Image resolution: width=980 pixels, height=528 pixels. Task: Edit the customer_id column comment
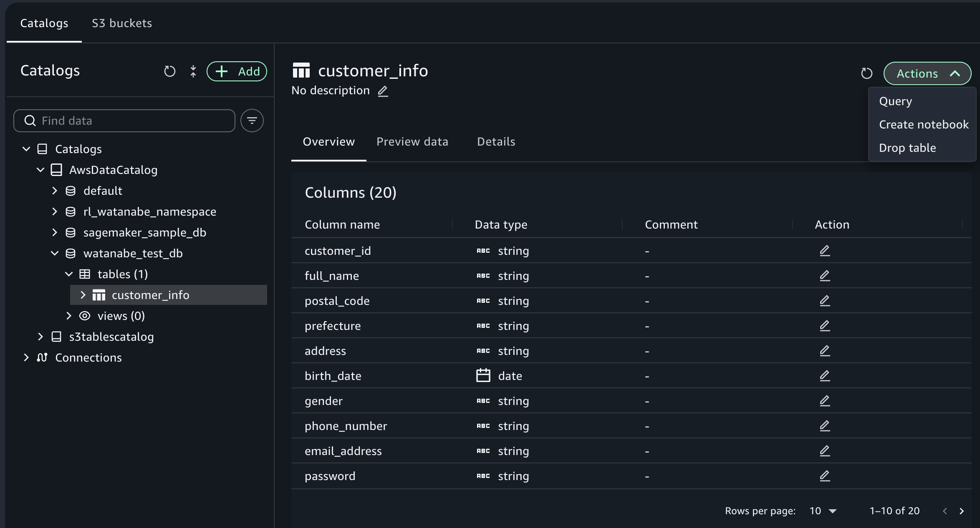point(824,251)
